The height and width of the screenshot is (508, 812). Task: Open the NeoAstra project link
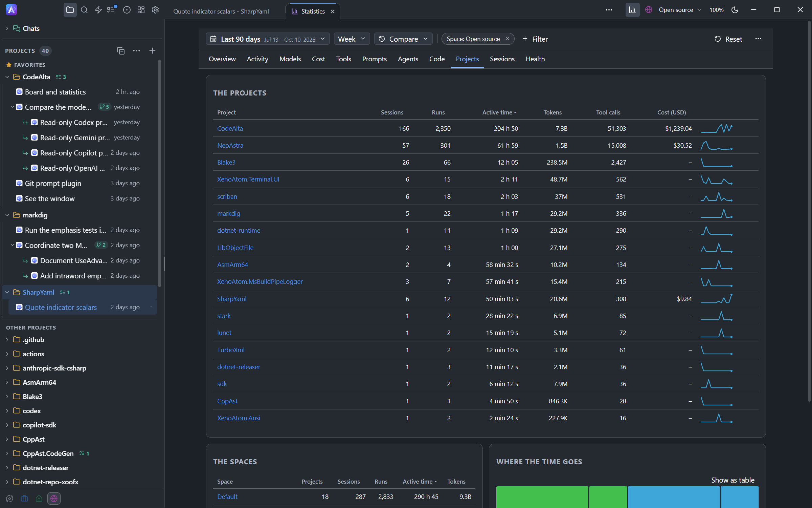click(230, 145)
